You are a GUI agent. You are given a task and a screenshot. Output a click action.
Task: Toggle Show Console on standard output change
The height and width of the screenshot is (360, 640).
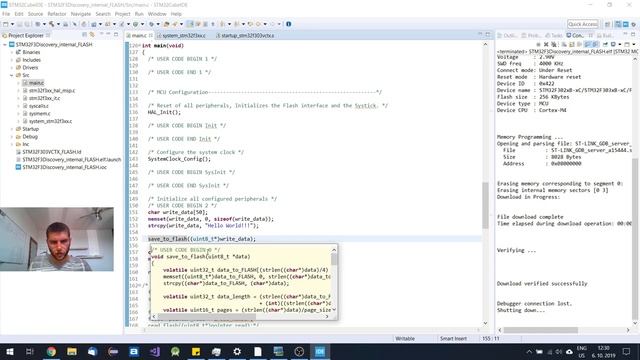[587, 44]
